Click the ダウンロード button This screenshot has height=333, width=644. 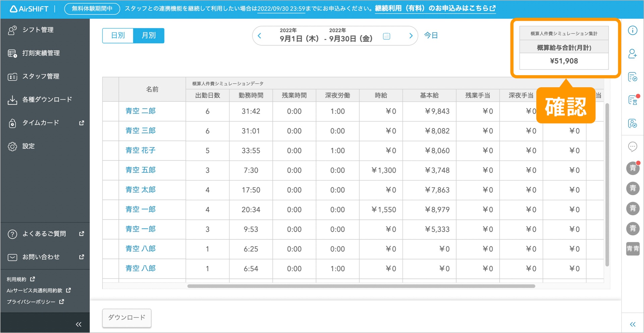pos(126,318)
